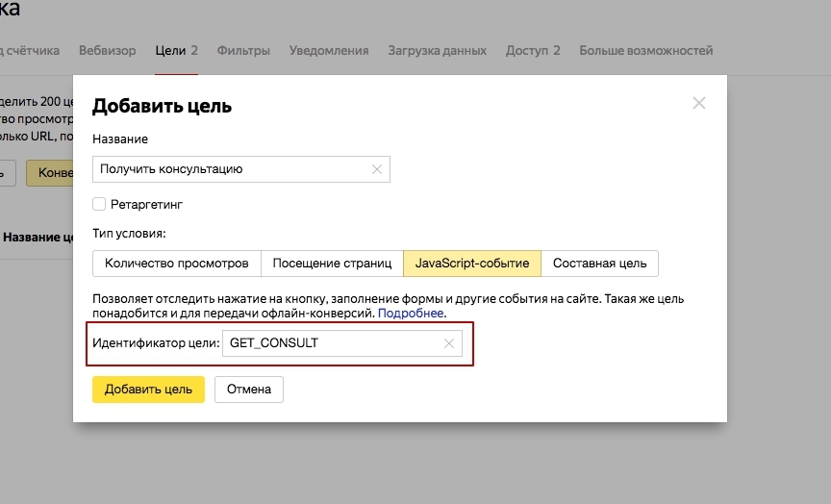
Task: Open the Подробнее help link
Action: click(x=411, y=314)
